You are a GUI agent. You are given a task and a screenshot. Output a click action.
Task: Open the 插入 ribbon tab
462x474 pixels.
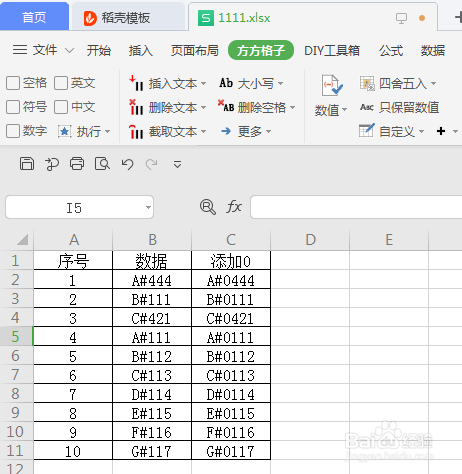pos(140,50)
